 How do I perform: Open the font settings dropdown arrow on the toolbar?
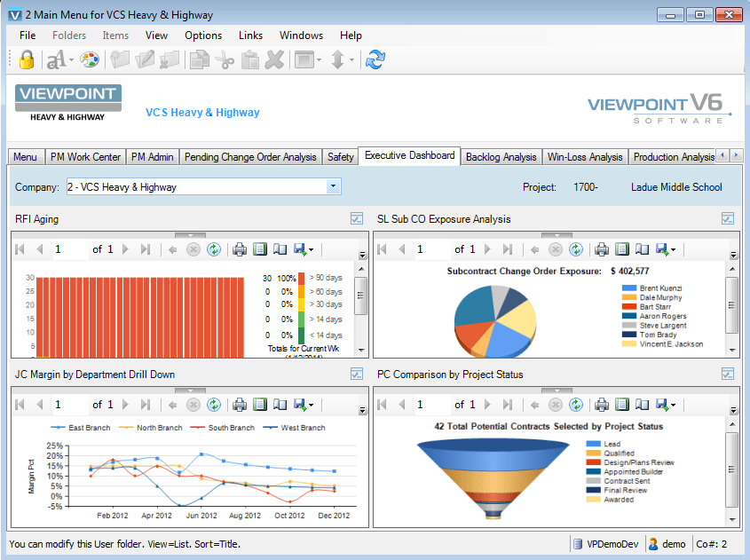coord(71,59)
